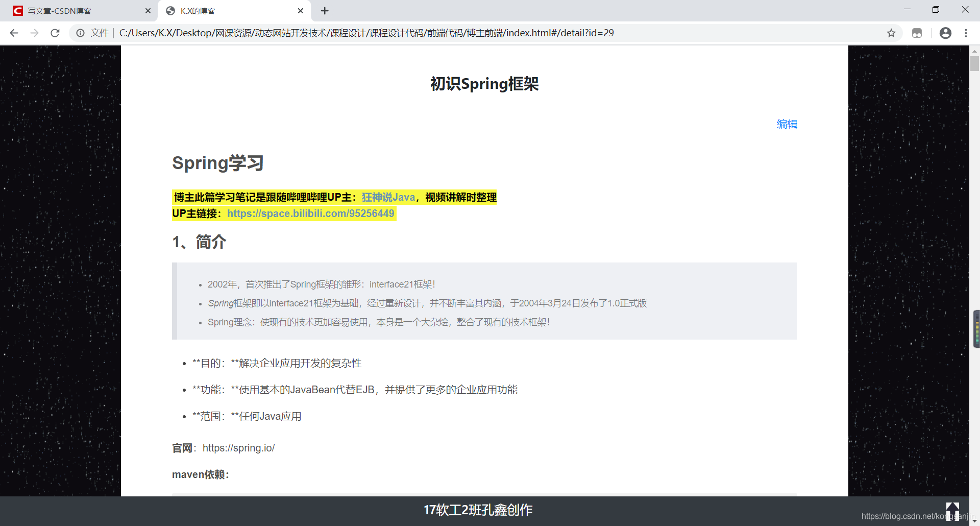
Task: Click the 编辑 link
Action: 787,124
